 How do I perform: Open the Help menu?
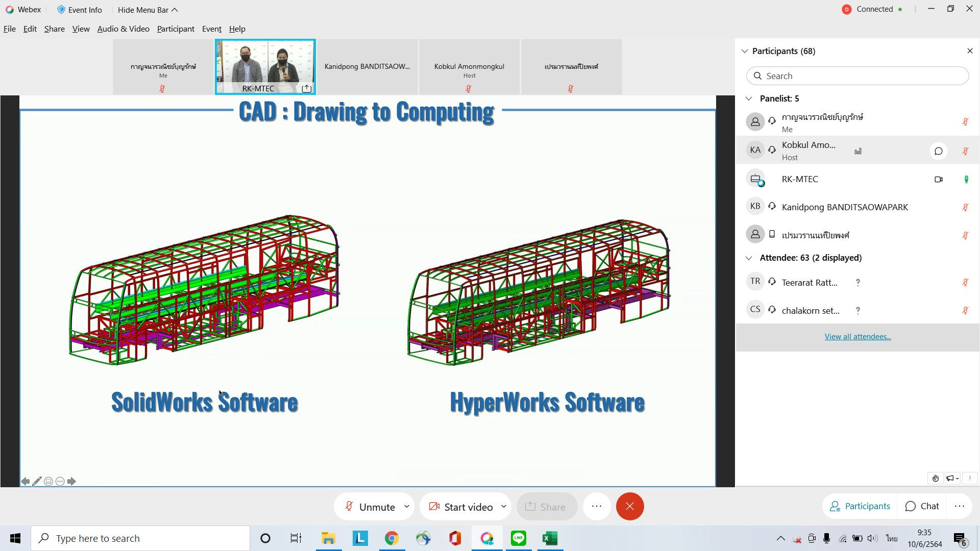point(237,29)
